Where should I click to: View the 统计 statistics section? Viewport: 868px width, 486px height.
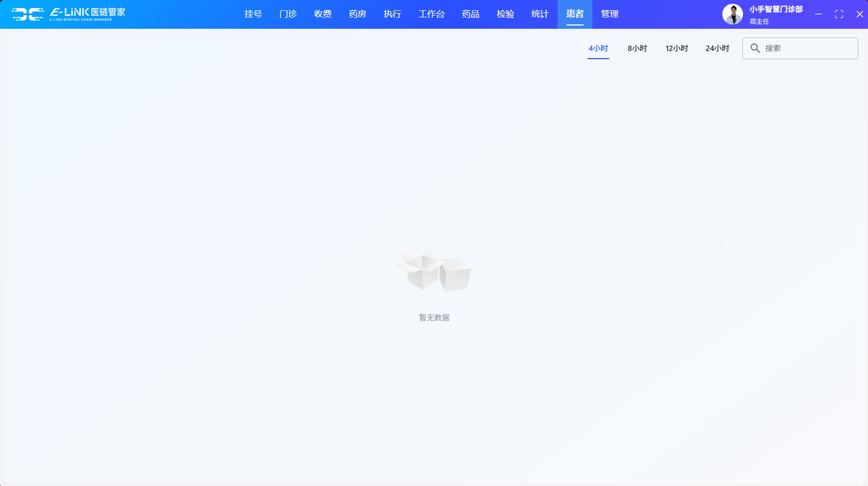540,14
